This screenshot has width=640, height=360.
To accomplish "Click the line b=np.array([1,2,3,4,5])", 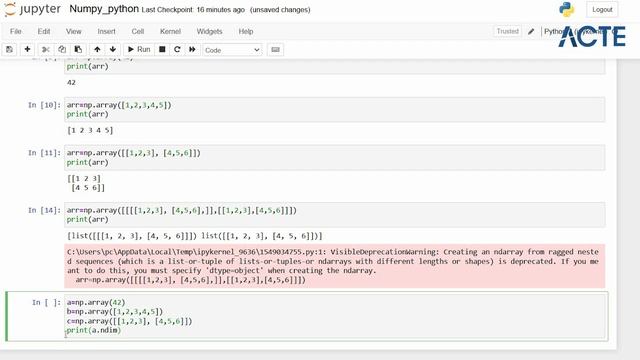I will point(115,311).
